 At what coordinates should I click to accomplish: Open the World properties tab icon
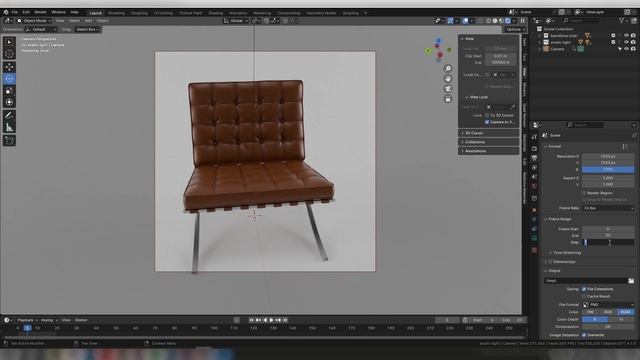click(534, 186)
